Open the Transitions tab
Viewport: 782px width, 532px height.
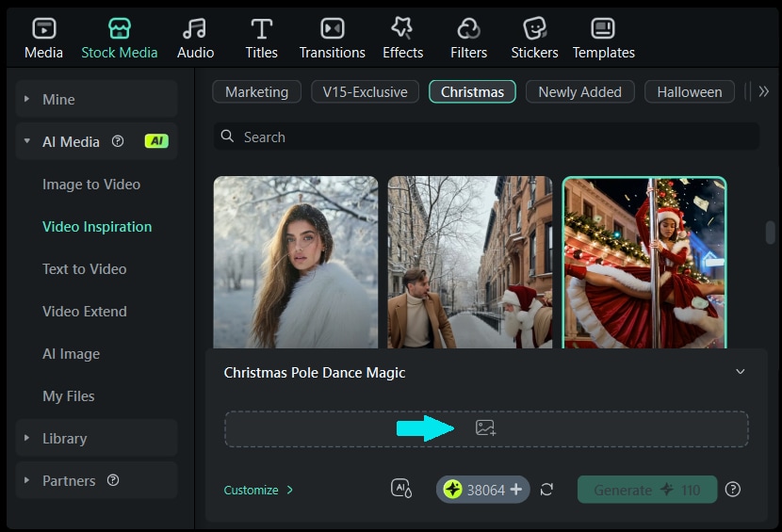pos(333,39)
